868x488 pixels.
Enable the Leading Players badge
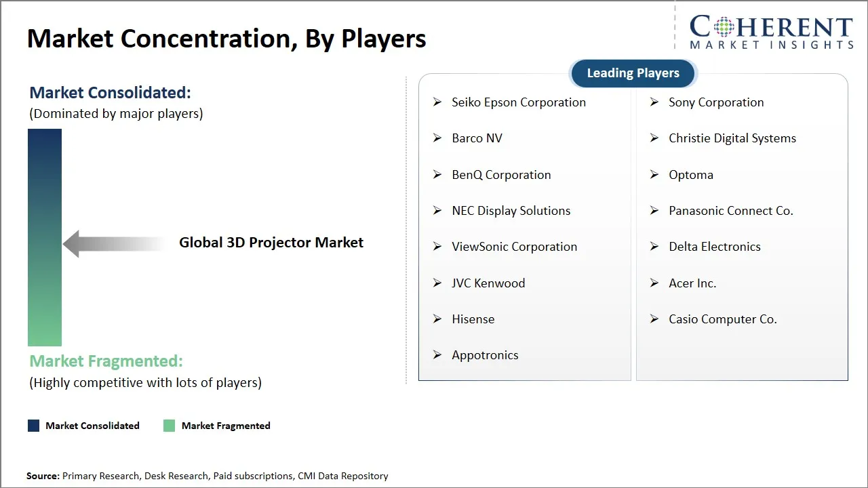[632, 73]
